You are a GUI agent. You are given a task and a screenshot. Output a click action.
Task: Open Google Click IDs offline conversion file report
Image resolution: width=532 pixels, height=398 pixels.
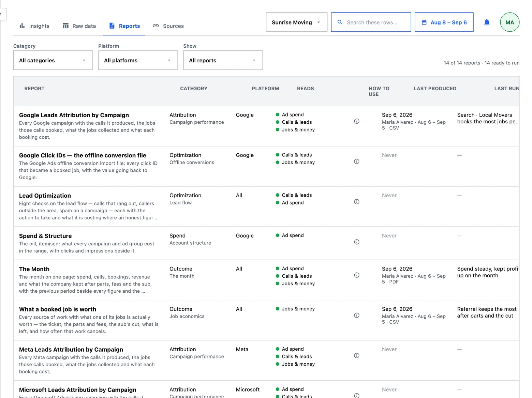[x=83, y=155]
